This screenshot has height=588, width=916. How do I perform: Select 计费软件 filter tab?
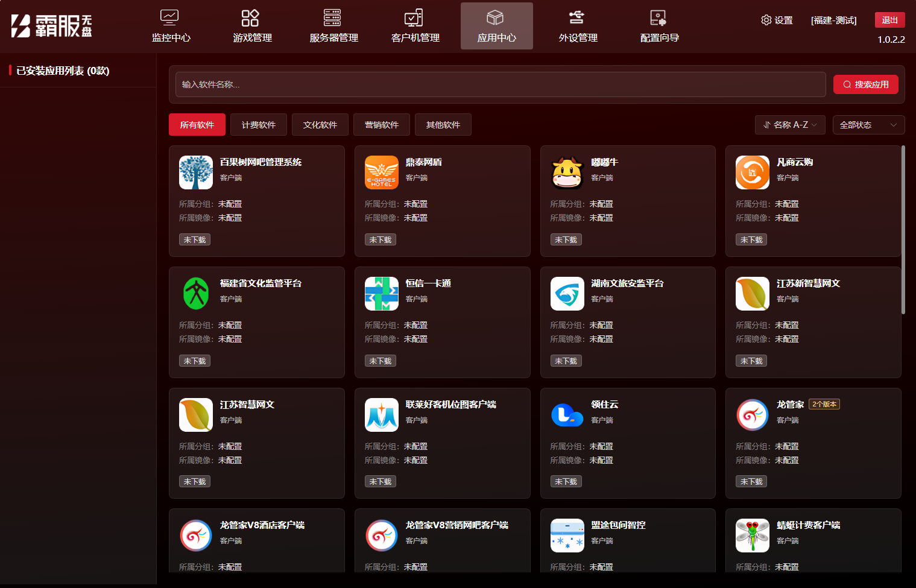pos(259,125)
